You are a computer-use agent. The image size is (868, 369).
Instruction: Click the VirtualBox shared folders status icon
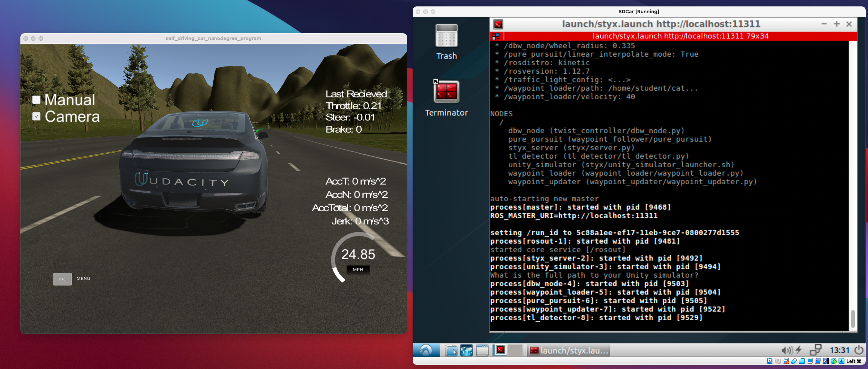tap(802, 361)
